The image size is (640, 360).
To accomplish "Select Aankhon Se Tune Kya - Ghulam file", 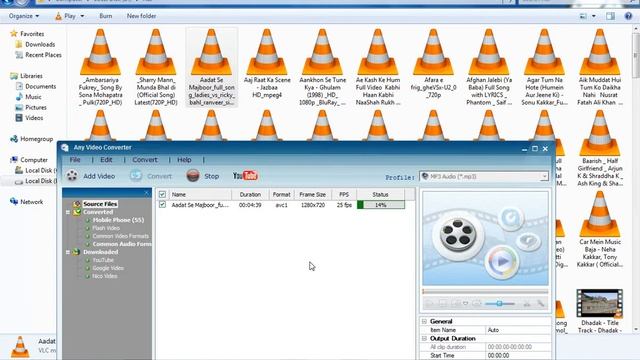I will 322,67.
